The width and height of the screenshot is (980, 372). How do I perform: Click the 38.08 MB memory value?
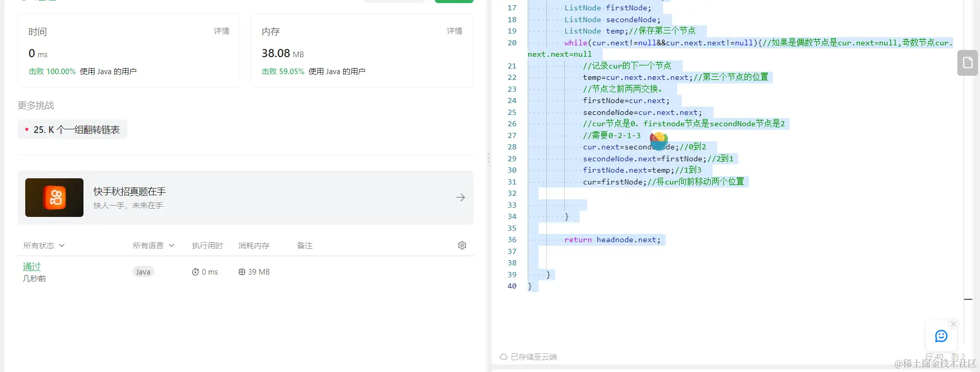pos(282,53)
